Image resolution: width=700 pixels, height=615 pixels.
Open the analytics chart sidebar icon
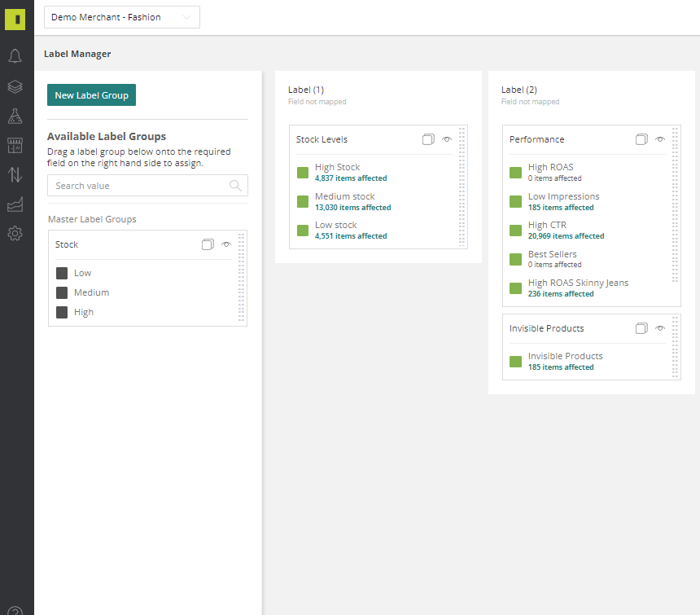point(15,204)
